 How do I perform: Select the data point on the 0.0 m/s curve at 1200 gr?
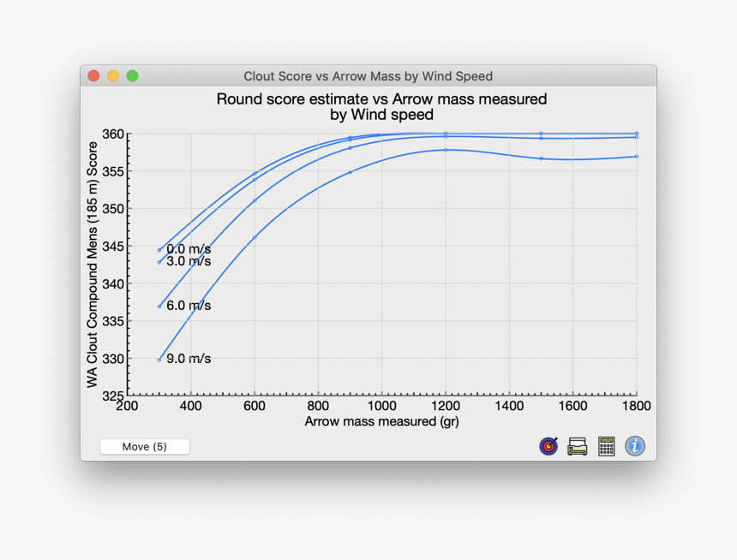[x=446, y=134]
